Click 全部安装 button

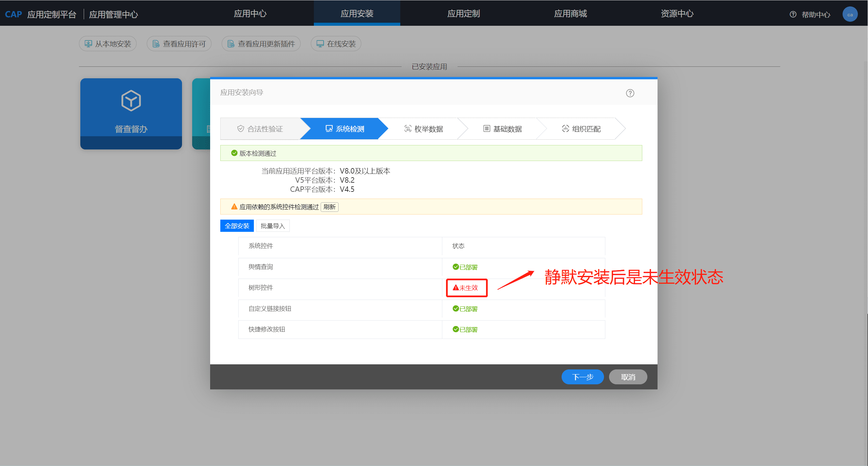pyautogui.click(x=237, y=226)
